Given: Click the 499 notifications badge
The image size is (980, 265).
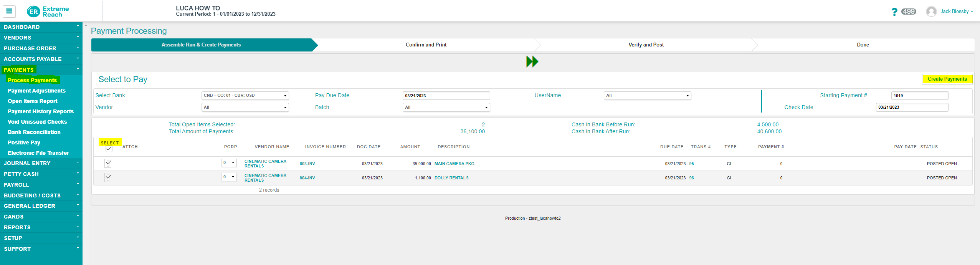Looking at the screenshot, I should (909, 12).
